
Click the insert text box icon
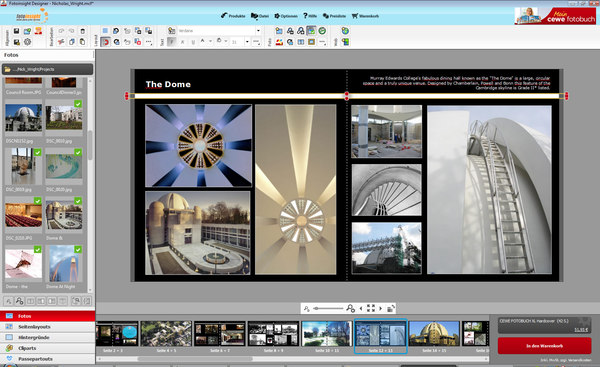[172, 31]
